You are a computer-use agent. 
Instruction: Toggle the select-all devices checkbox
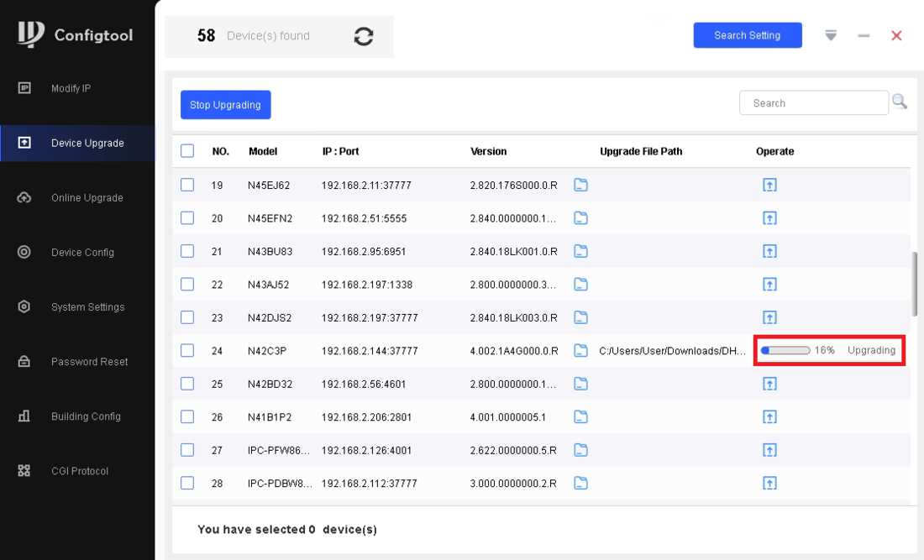(x=187, y=151)
